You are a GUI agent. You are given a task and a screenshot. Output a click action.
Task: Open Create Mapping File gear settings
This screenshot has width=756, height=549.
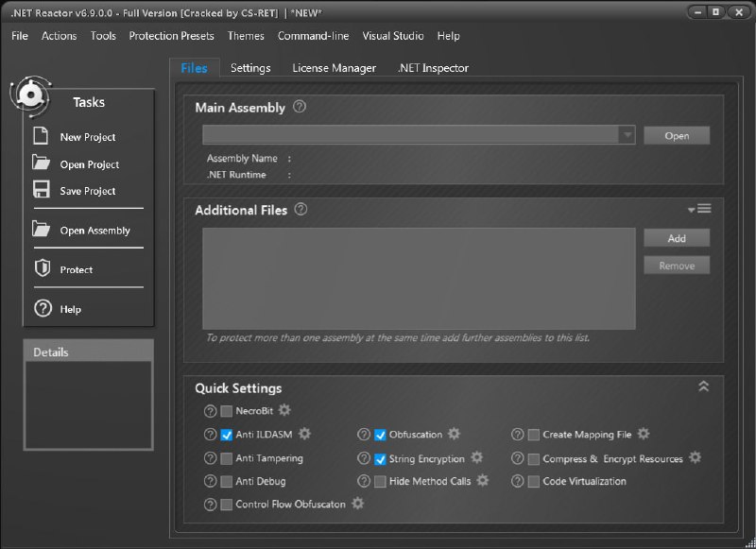coord(644,434)
